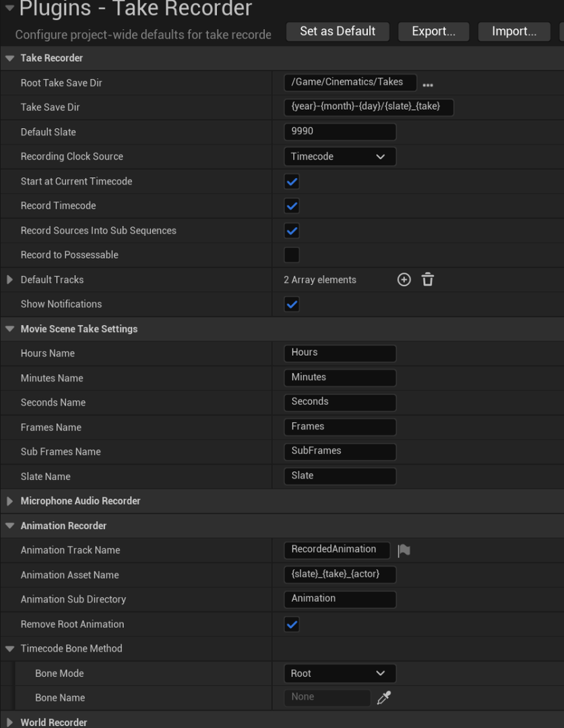Expand the World Recorder section
The image size is (564, 728).
9,722
